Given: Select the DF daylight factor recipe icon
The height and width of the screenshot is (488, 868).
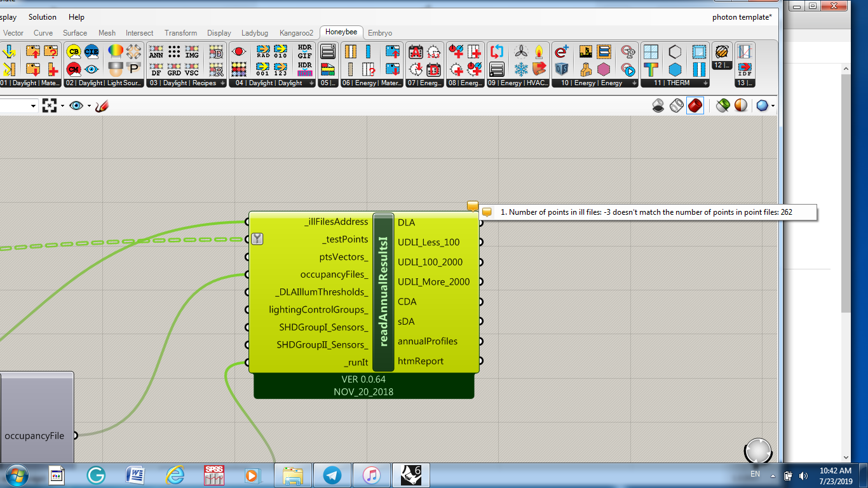Looking at the screenshot, I should point(156,69).
